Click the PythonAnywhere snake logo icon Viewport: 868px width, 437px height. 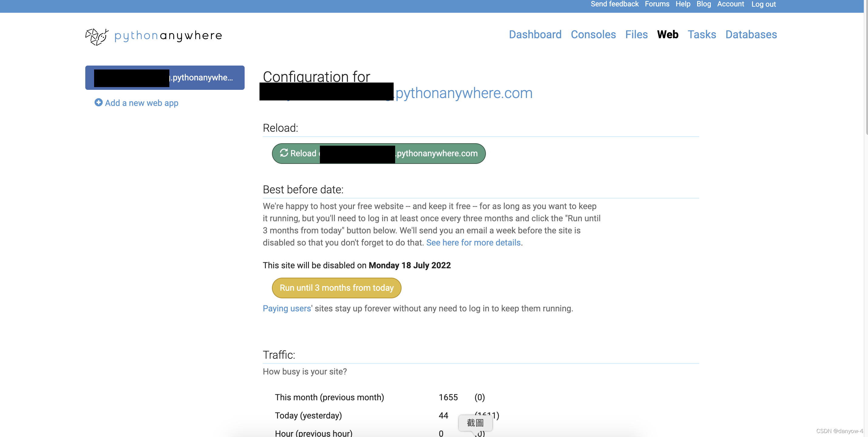97,36
